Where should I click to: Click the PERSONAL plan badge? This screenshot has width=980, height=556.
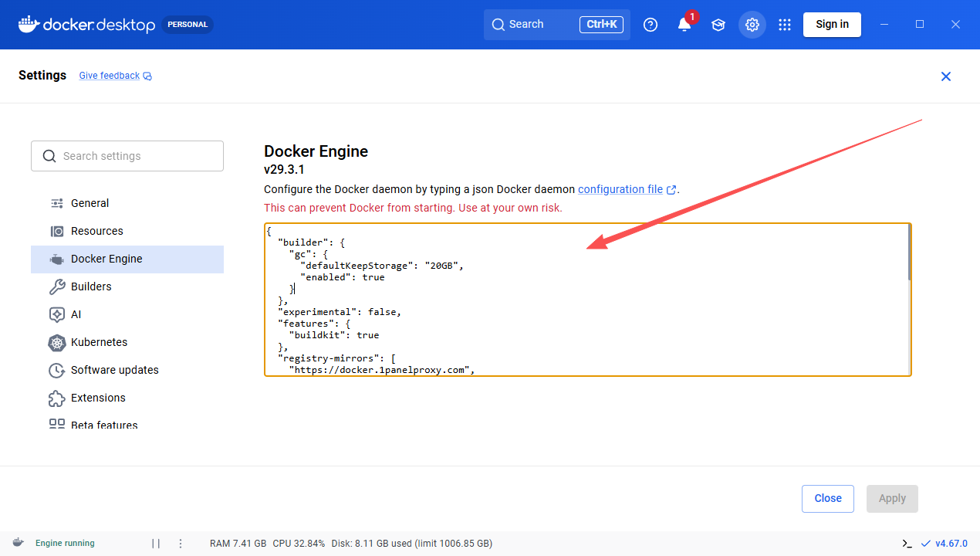click(188, 25)
